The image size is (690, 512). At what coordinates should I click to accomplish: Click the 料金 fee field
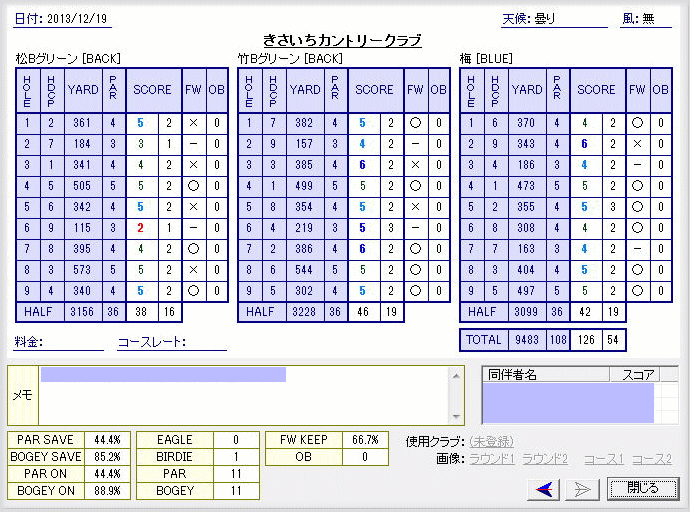click(59, 342)
